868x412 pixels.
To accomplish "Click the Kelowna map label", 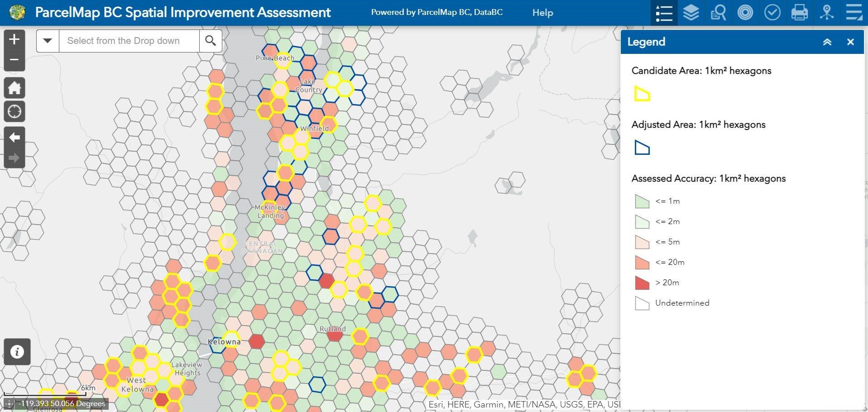I will click(224, 342).
